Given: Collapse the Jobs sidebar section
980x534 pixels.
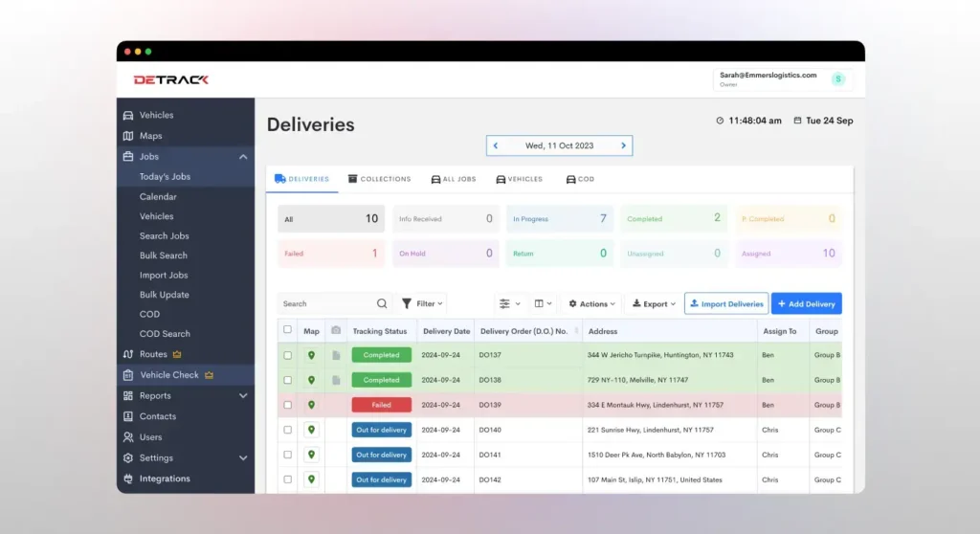Looking at the screenshot, I should (243, 157).
